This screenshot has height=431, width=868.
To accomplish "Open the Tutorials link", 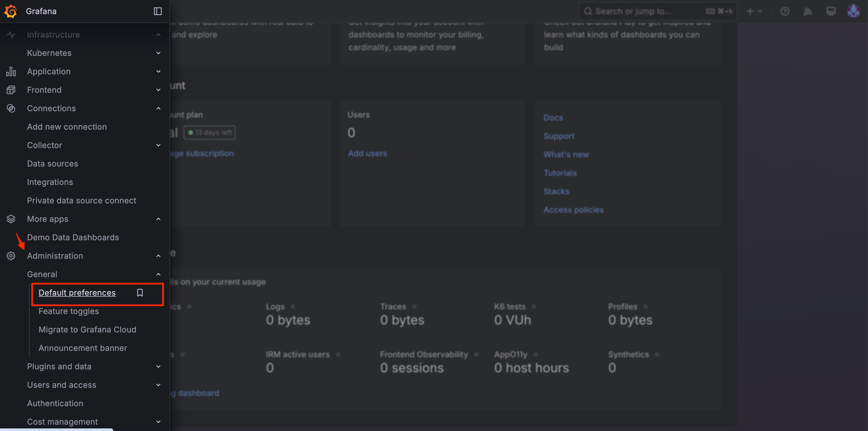I will 560,173.
